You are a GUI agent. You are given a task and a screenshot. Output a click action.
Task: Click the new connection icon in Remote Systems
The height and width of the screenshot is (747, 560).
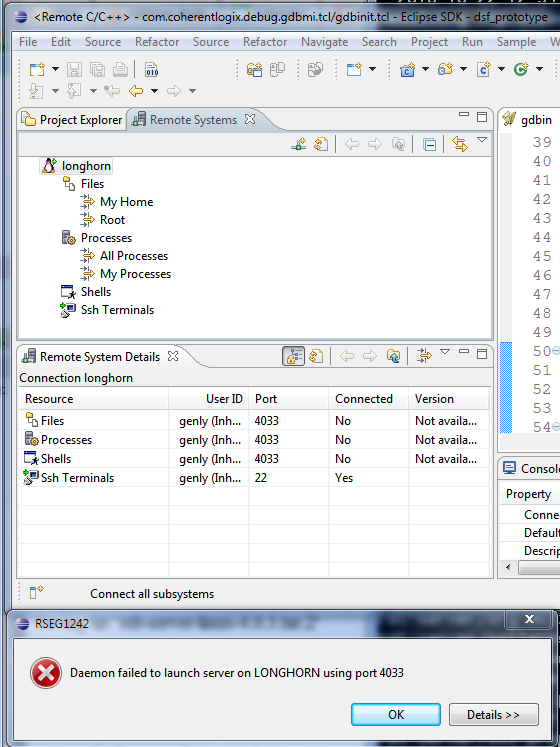pyautogui.click(x=299, y=144)
